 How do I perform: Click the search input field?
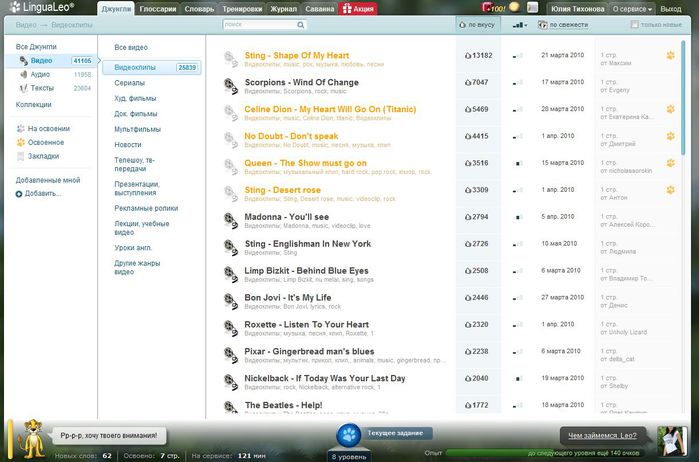(260, 25)
